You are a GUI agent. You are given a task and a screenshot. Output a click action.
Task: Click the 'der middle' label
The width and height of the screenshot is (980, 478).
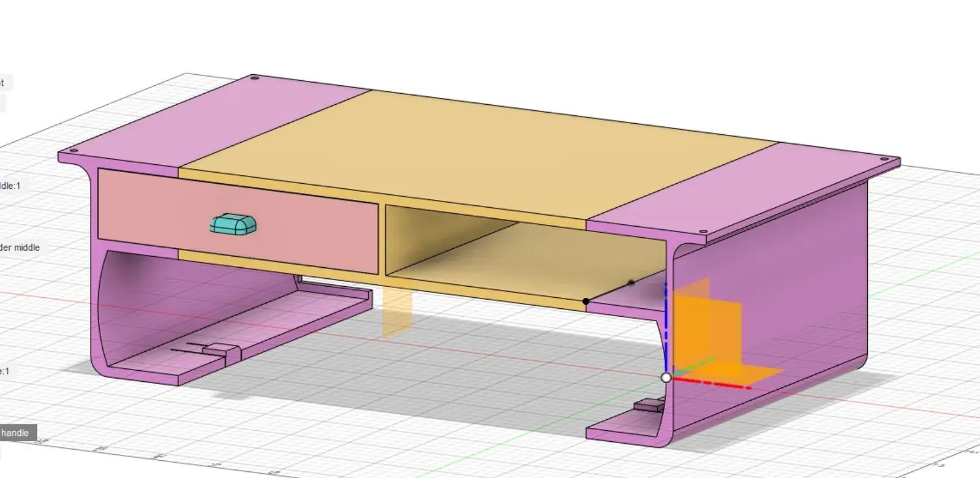[19, 248]
